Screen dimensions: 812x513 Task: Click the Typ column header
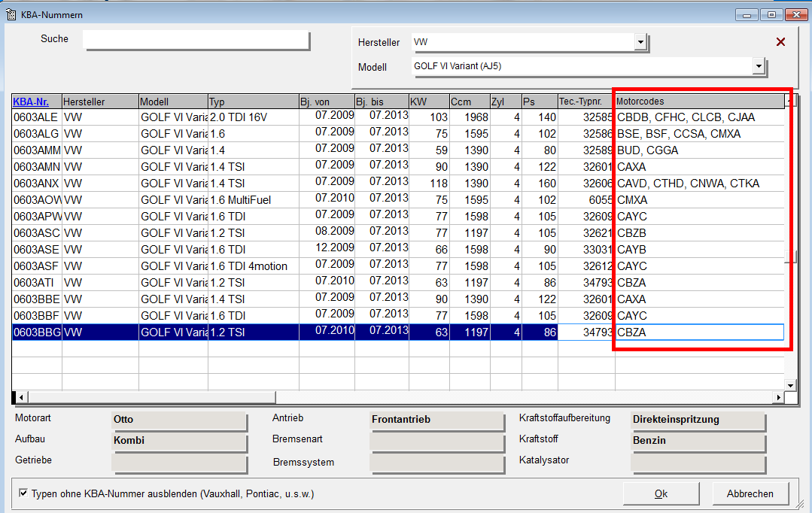click(253, 102)
